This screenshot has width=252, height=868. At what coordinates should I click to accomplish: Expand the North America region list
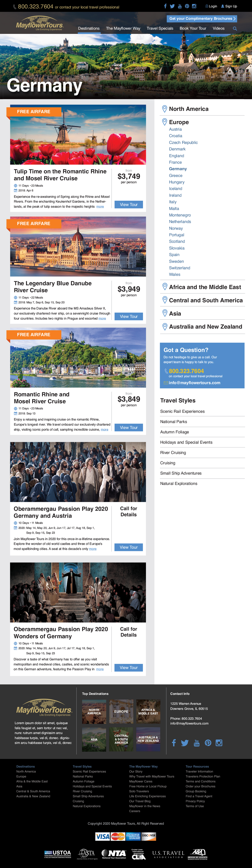(x=188, y=109)
